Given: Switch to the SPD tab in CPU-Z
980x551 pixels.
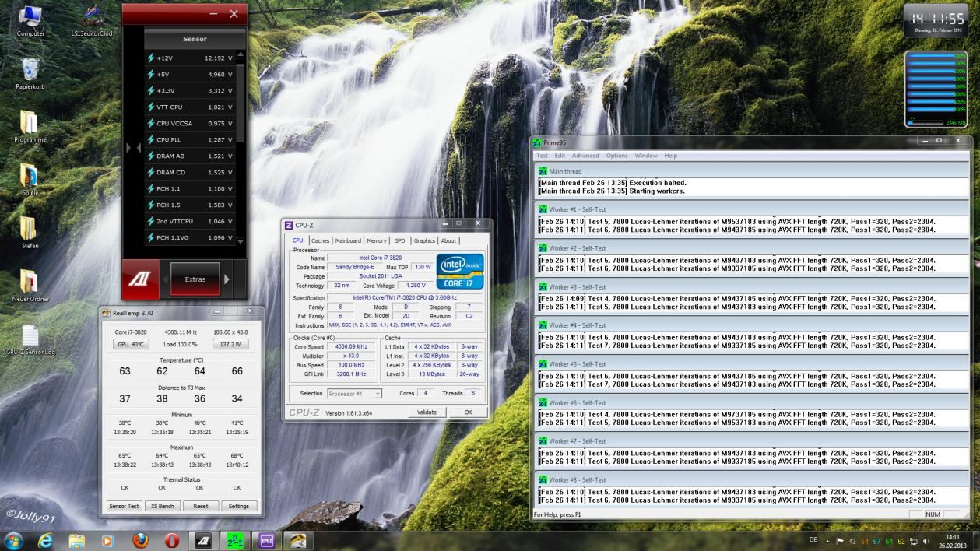Looking at the screenshot, I should pos(400,241).
